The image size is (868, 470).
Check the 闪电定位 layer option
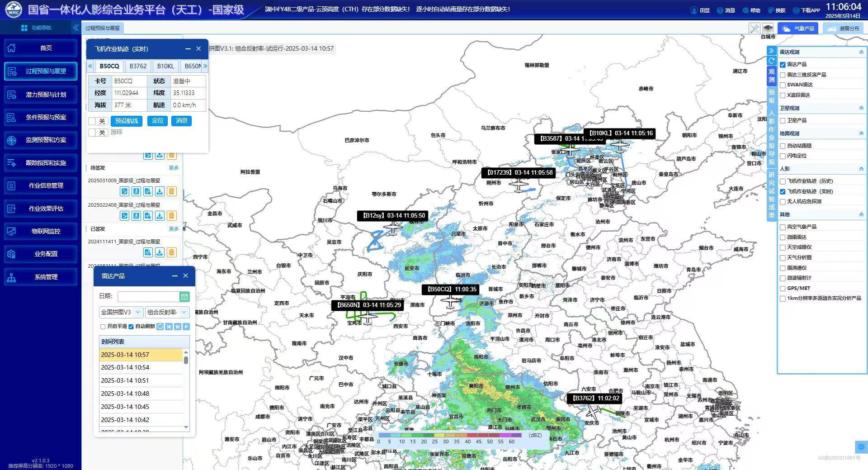pos(783,156)
